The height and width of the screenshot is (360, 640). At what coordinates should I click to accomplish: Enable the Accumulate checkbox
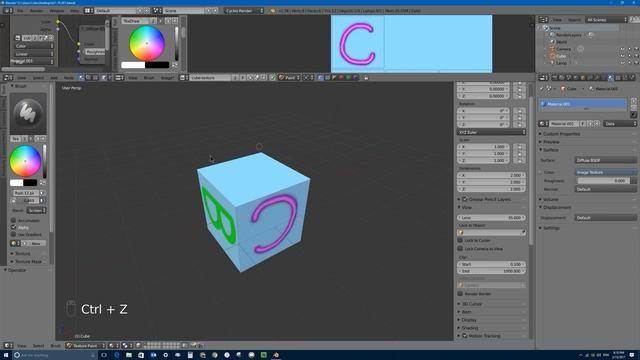[x=13, y=220]
